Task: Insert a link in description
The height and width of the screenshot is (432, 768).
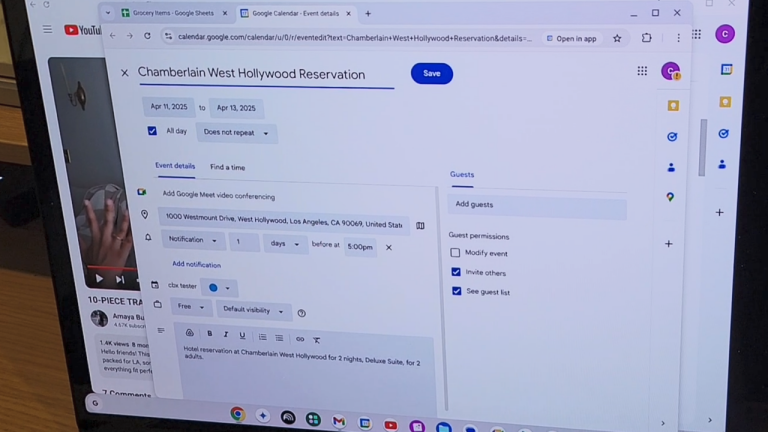Action: [x=300, y=339]
